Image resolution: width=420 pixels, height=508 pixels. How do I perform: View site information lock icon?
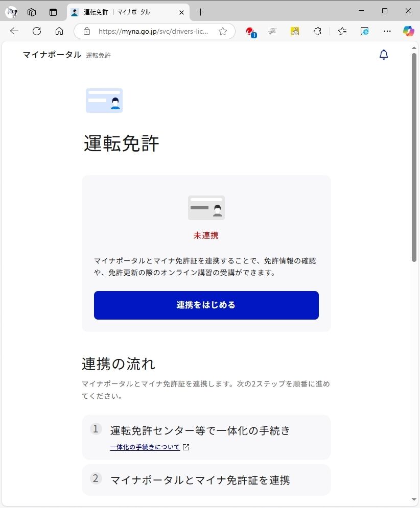[87, 32]
